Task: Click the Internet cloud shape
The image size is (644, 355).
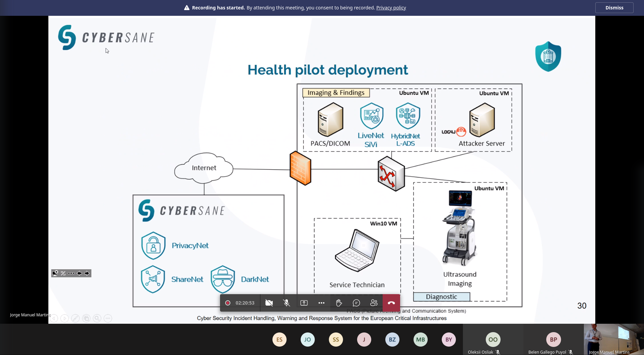Action: tap(204, 168)
